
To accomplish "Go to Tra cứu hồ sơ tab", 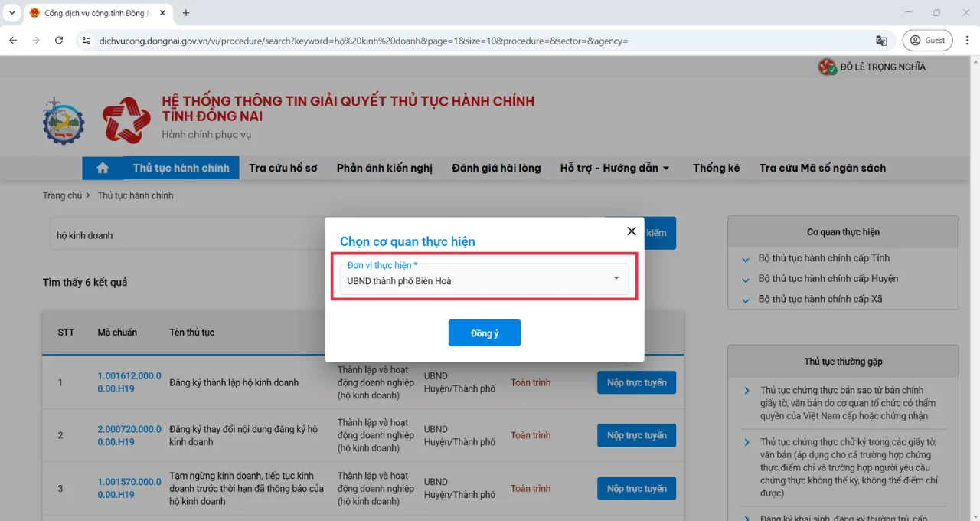I will point(283,168).
